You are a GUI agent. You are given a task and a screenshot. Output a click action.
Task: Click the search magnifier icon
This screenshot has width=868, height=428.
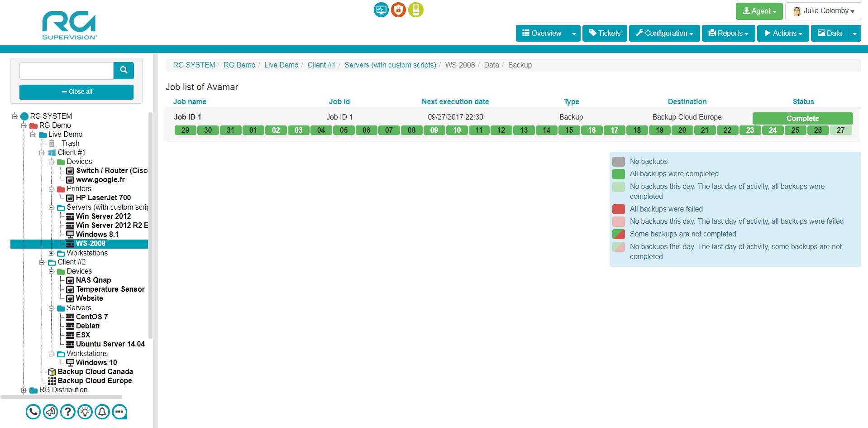point(123,71)
